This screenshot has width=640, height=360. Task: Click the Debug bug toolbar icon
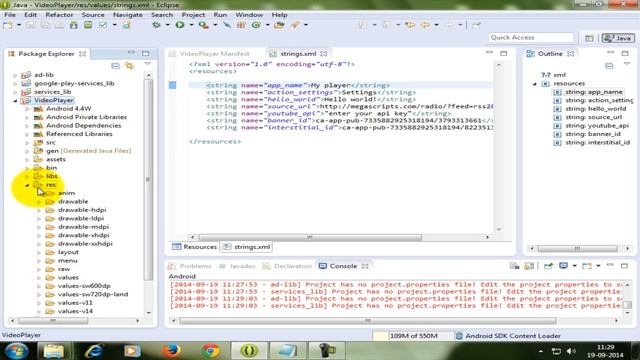pyautogui.click(x=156, y=25)
